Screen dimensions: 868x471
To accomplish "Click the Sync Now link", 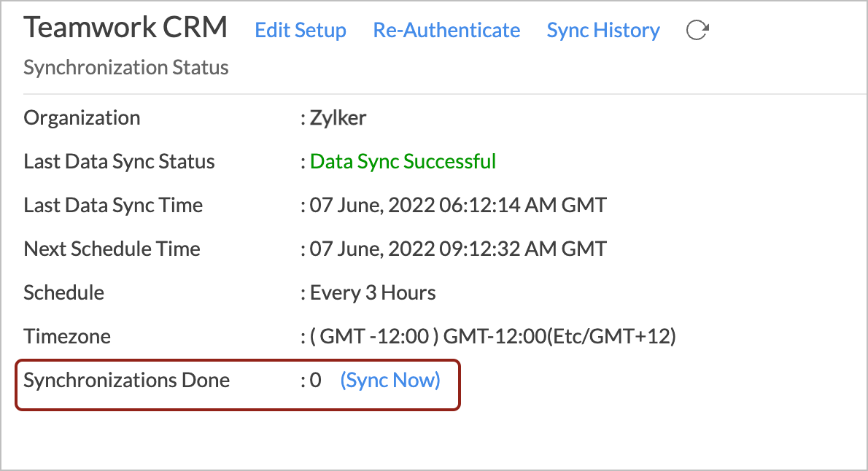I will [x=390, y=381].
